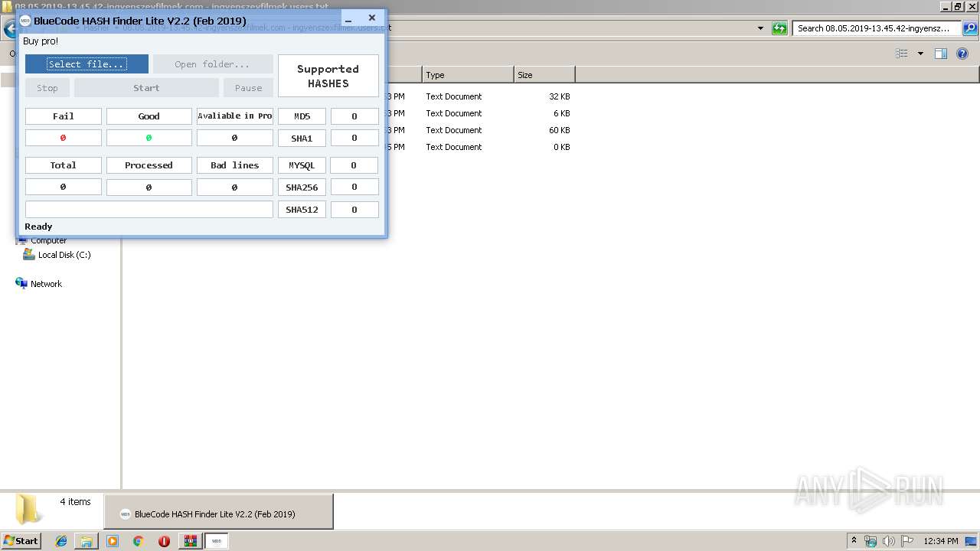Click the disabled Start button
The height and width of the screenshot is (551, 980).
(146, 88)
